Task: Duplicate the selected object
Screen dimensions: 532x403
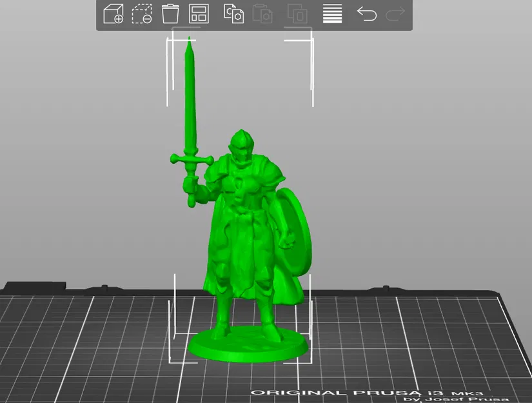Action: coord(297,14)
